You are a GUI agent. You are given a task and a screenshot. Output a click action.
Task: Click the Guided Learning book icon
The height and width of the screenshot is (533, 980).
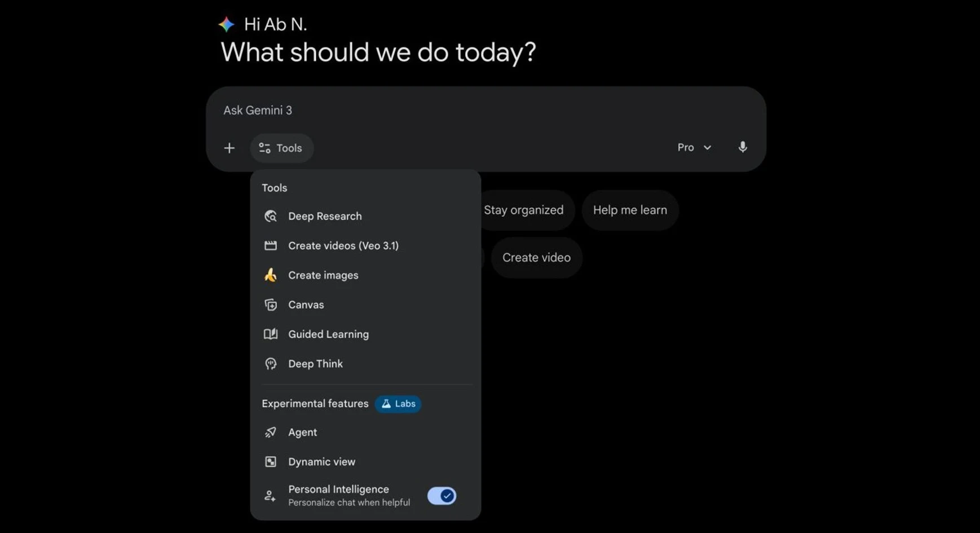(x=271, y=334)
